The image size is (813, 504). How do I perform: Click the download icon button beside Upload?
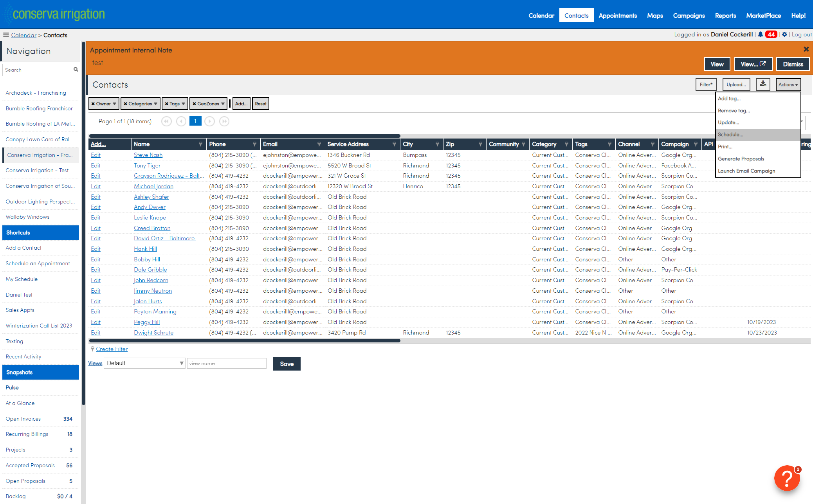tap(763, 84)
